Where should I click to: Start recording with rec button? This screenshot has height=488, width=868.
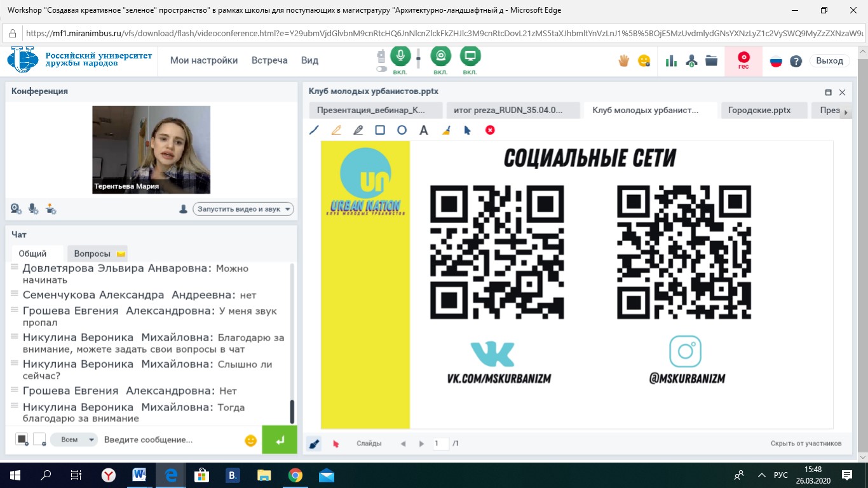[743, 61]
